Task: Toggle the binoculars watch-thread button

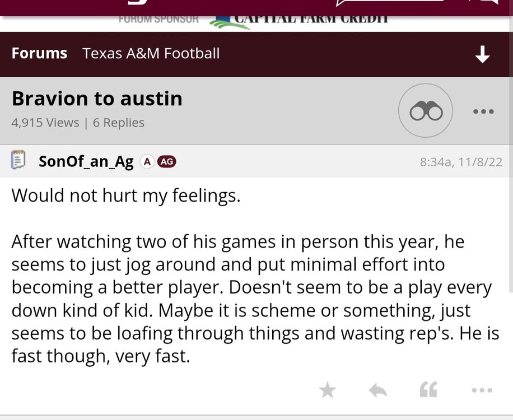Action: (x=426, y=111)
